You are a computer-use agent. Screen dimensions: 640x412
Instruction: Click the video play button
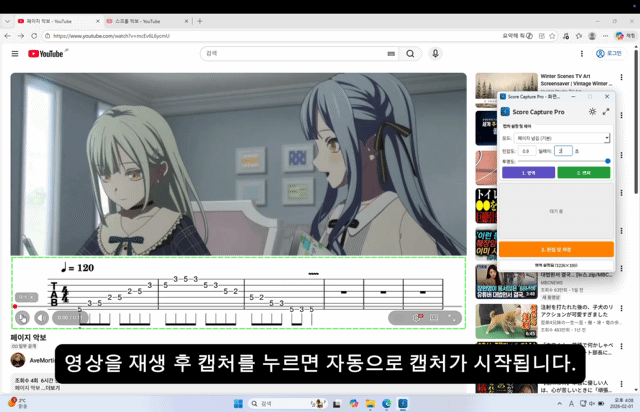point(22,318)
